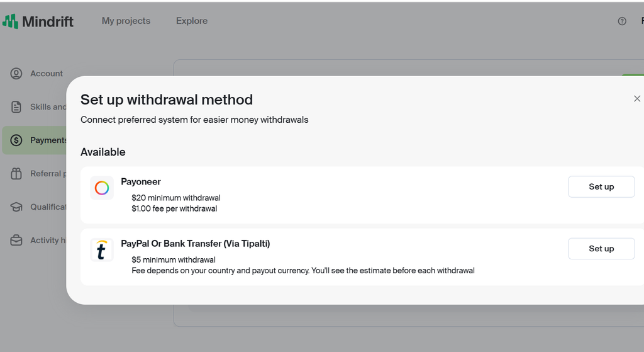Set up PayPal or Bank Transfer method

tap(601, 248)
